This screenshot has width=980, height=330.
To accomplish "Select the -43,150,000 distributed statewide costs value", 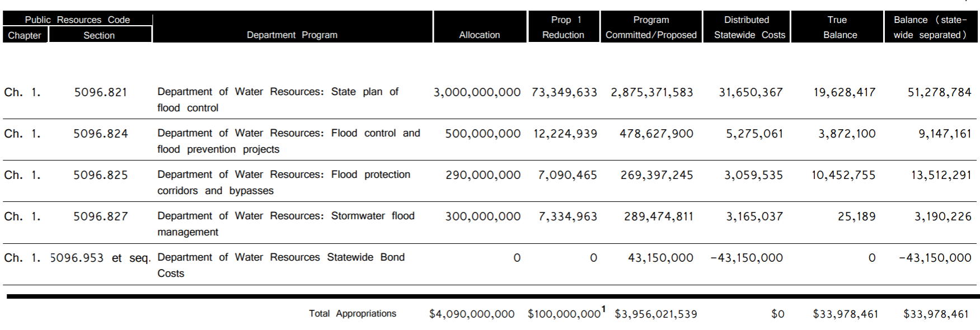I will click(x=747, y=258).
